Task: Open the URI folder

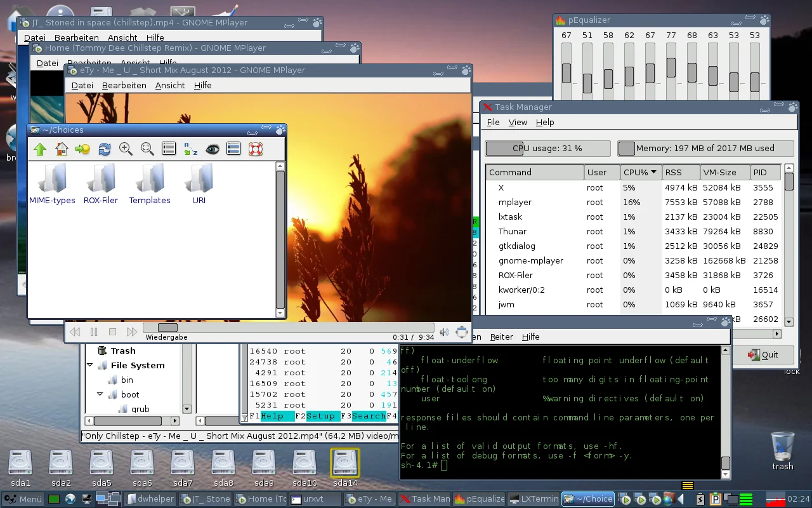Action: click(199, 184)
